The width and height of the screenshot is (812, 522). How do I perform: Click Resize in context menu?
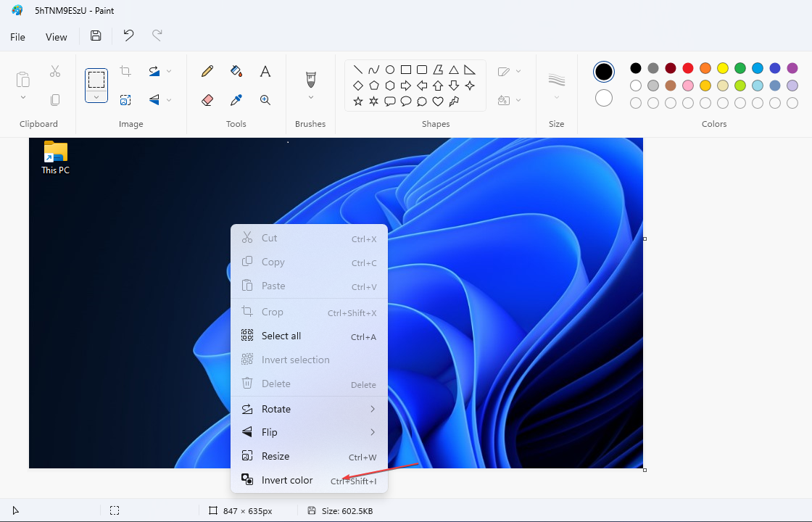(275, 456)
